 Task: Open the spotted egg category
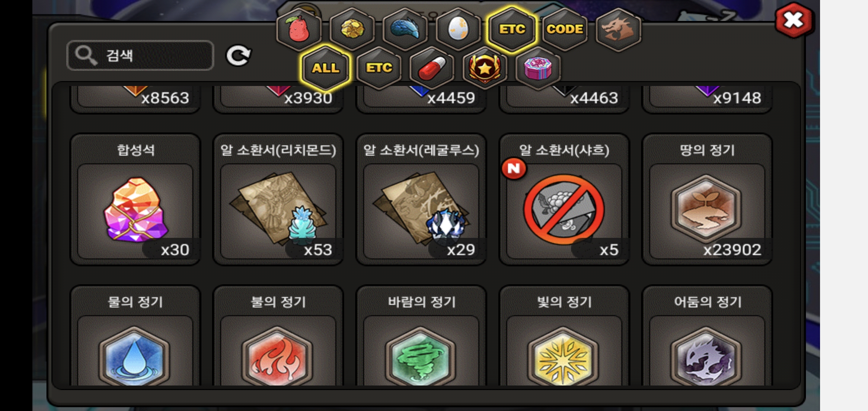click(x=458, y=29)
